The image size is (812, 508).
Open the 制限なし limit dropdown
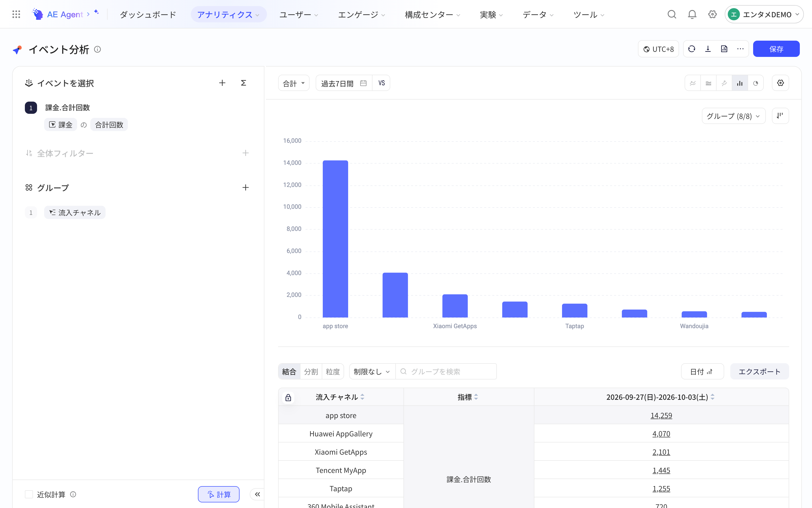click(x=372, y=372)
